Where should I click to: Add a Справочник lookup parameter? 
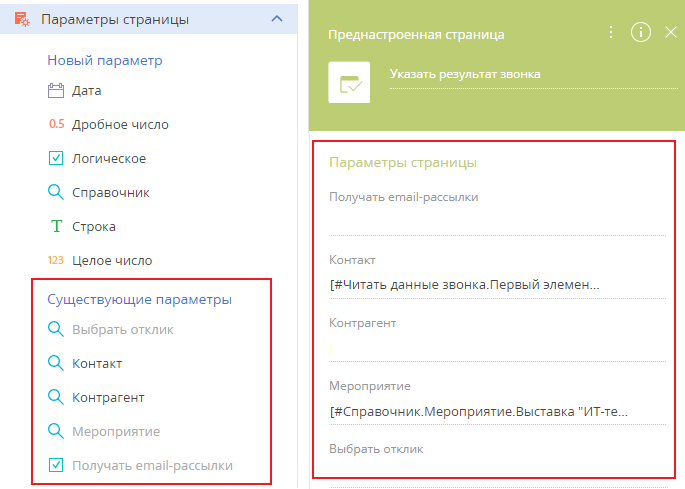tap(111, 193)
